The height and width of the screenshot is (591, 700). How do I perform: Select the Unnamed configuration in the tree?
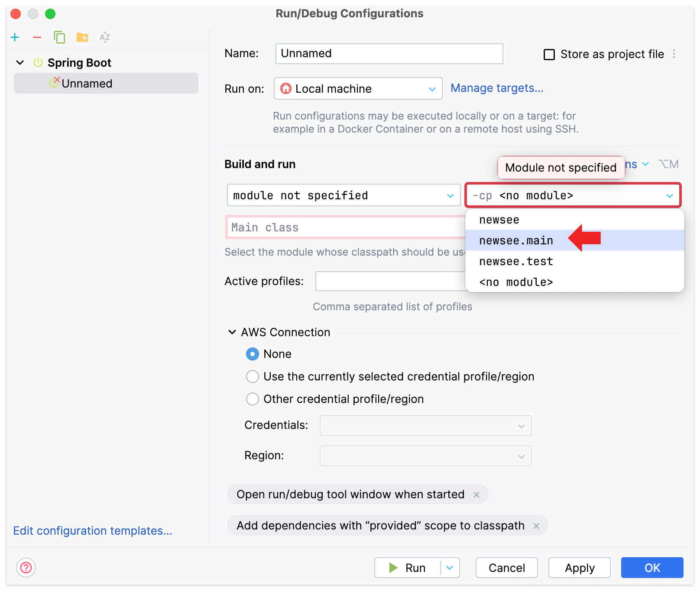(106, 83)
